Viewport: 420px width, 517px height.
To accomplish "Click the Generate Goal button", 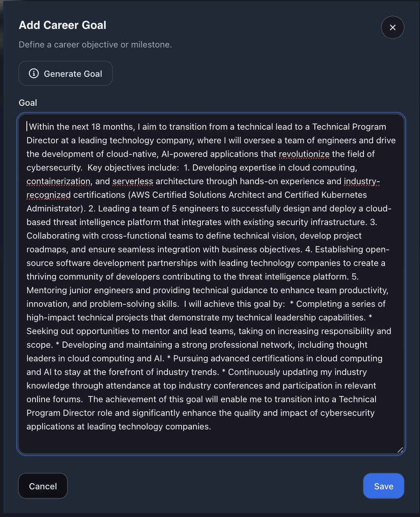I will [66, 74].
